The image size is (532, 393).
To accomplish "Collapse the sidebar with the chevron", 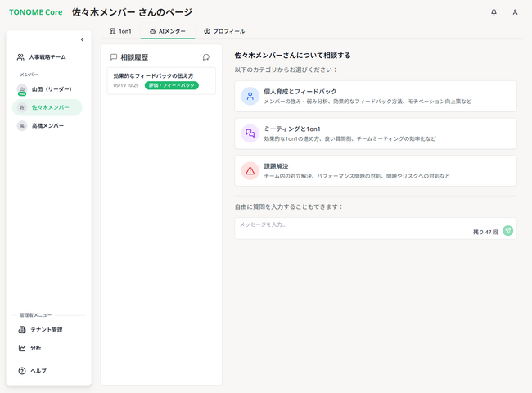I will [82, 39].
